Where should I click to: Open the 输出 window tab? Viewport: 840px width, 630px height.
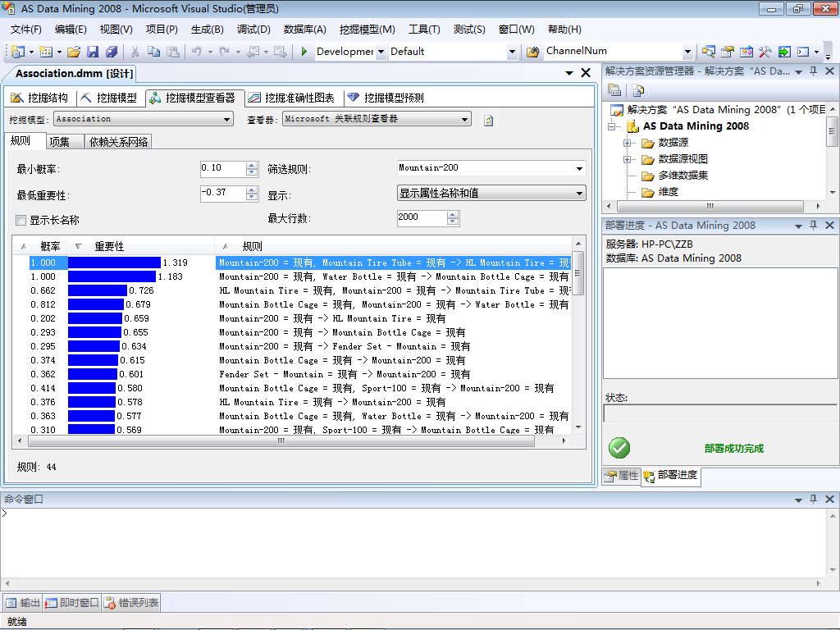coord(23,603)
